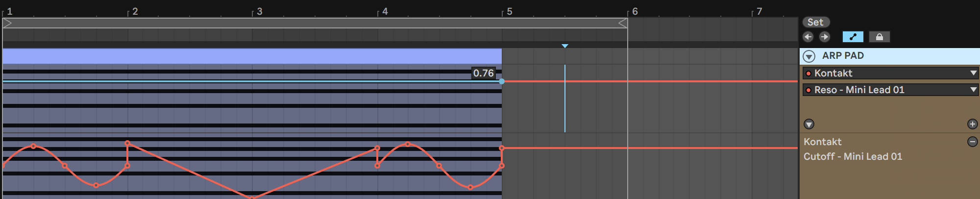Open Reso - Mini Lead 01 parameter dropdown
Viewport: 980px width, 199px height.
[890, 90]
